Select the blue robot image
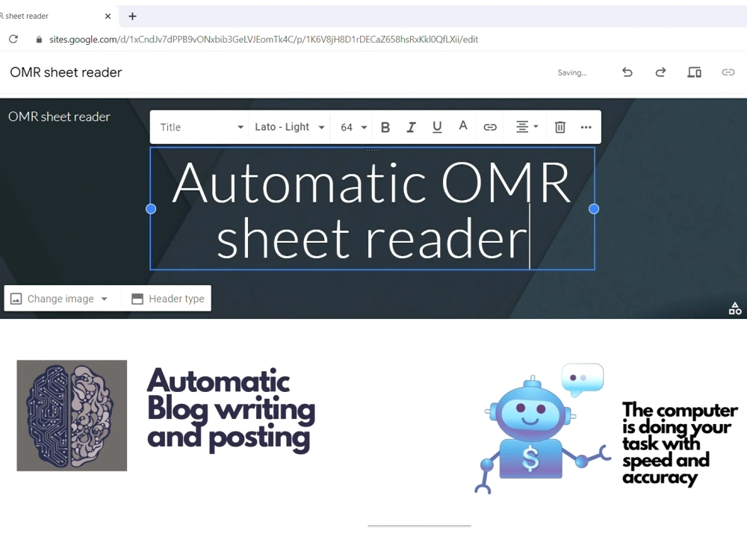The image size is (747, 560). (543, 428)
